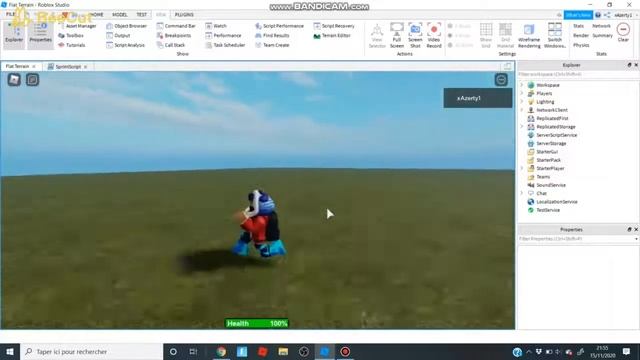Open the Breakpoints window
640x360 pixels.
[173, 36]
